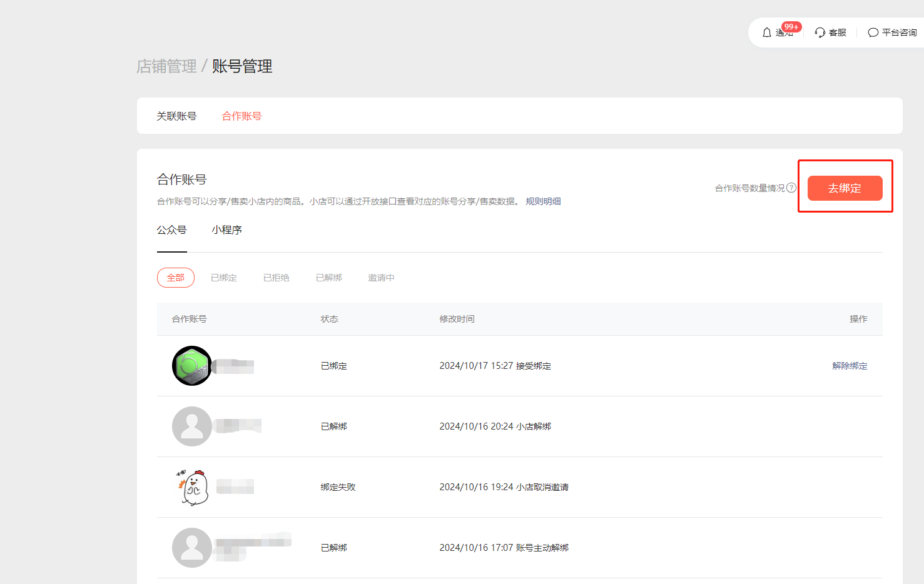Filter list by 已拒绝 status
Image resolution: width=924 pixels, height=584 pixels.
coord(277,278)
